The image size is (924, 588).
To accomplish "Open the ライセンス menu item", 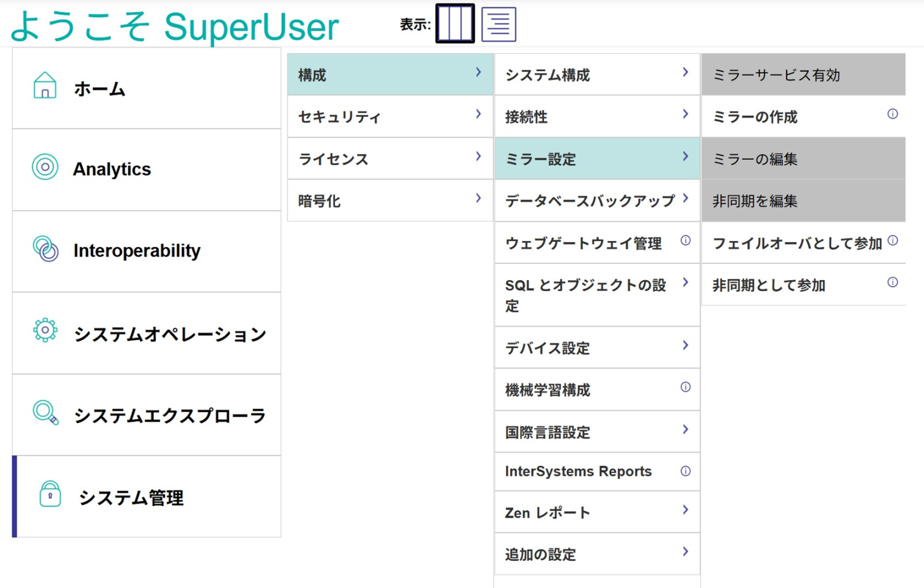I will [333, 159].
